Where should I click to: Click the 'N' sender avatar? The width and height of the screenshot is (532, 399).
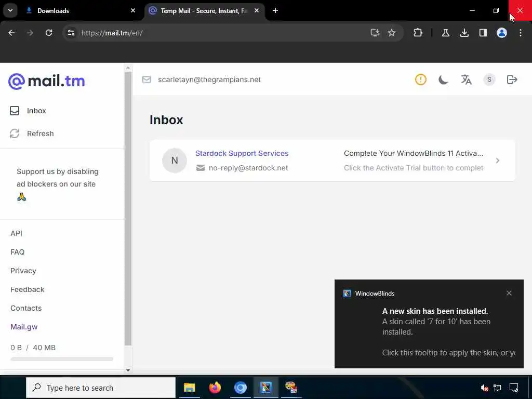pyautogui.click(x=175, y=161)
